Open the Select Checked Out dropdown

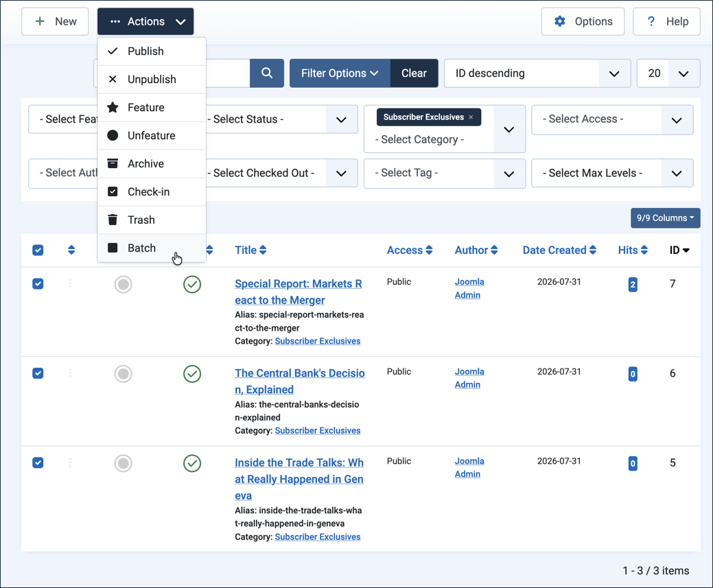281,174
